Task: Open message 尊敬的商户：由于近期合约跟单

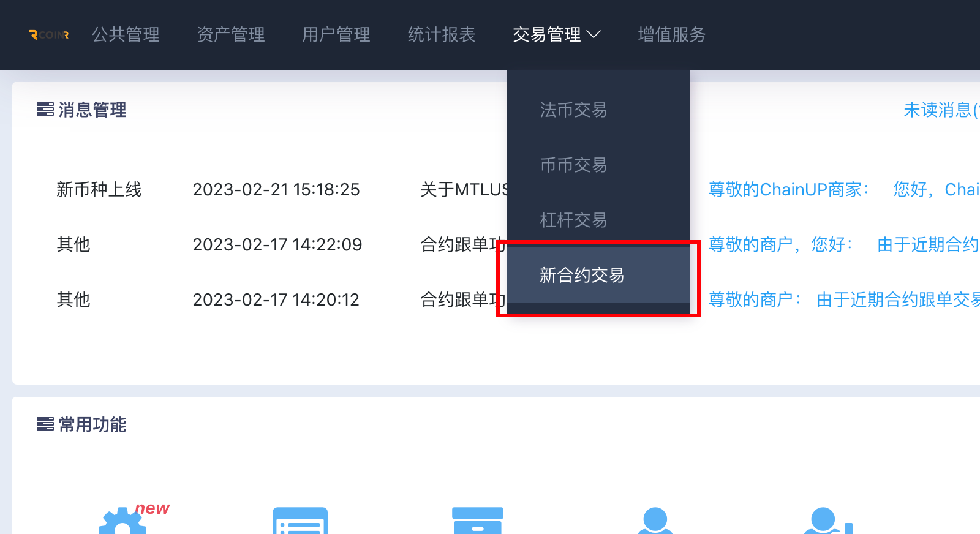Action: point(844,299)
